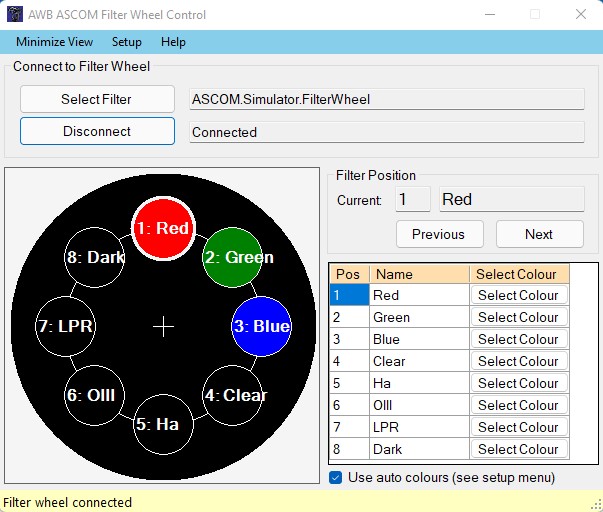Select the 5: Ha filter on the wheel
This screenshot has width=603, height=512.
pyautogui.click(x=162, y=424)
